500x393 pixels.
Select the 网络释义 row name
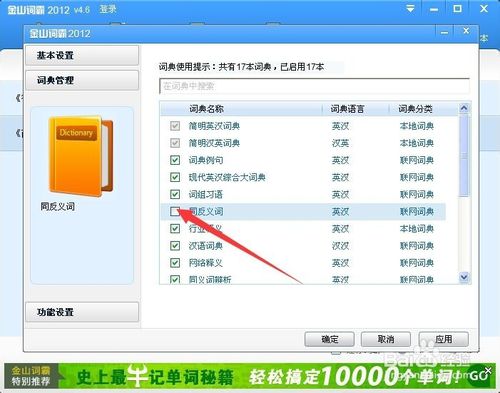coord(206,263)
